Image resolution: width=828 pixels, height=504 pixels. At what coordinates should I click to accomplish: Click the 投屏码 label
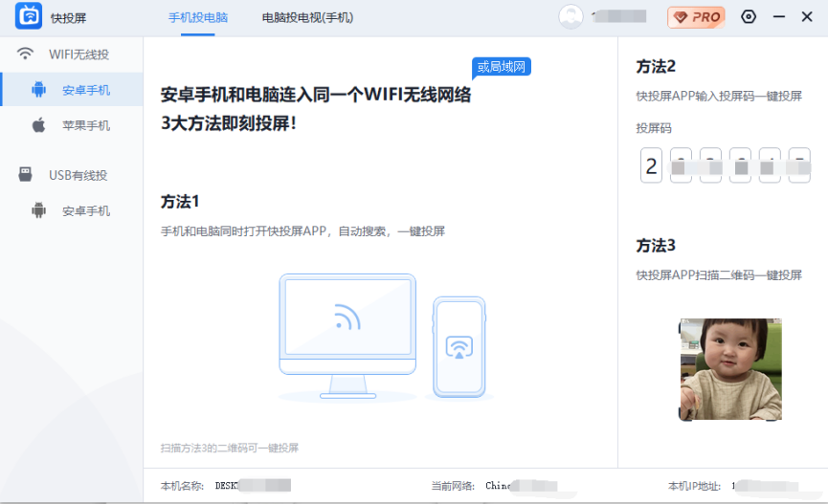point(654,128)
